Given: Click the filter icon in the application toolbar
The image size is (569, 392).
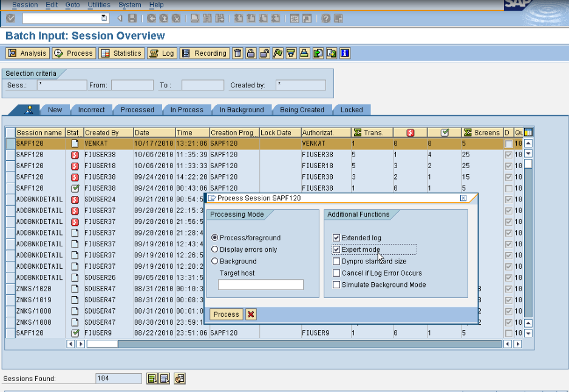Looking at the screenshot, I should click(x=291, y=53).
